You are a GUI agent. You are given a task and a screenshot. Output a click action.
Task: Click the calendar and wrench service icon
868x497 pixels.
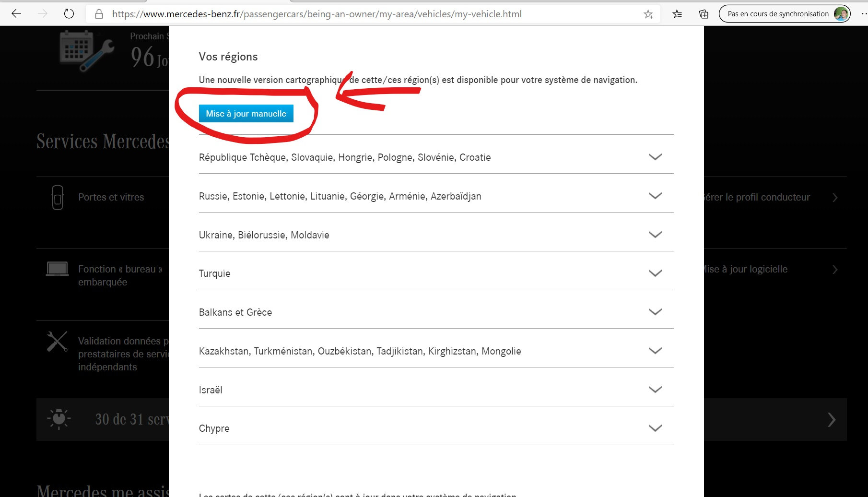tap(86, 50)
